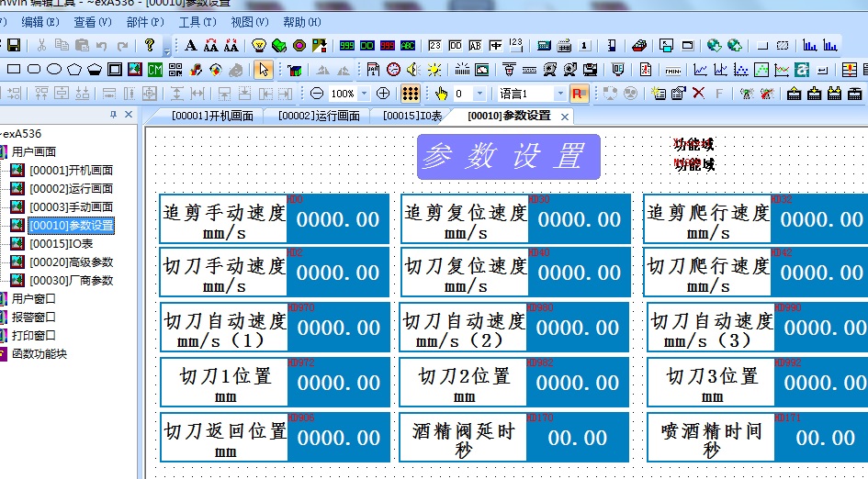Select the ellipse drawing tool

54,69
